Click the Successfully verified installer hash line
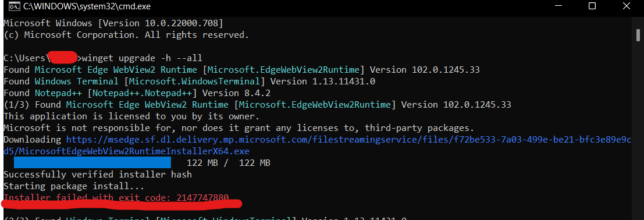Image resolution: width=644 pixels, height=220 pixels. coord(98,175)
